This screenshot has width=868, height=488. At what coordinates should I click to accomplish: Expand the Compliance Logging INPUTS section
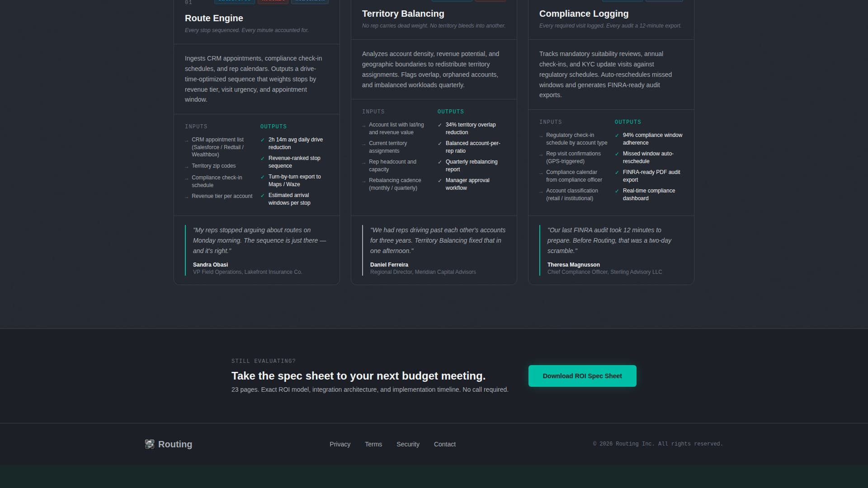click(551, 122)
